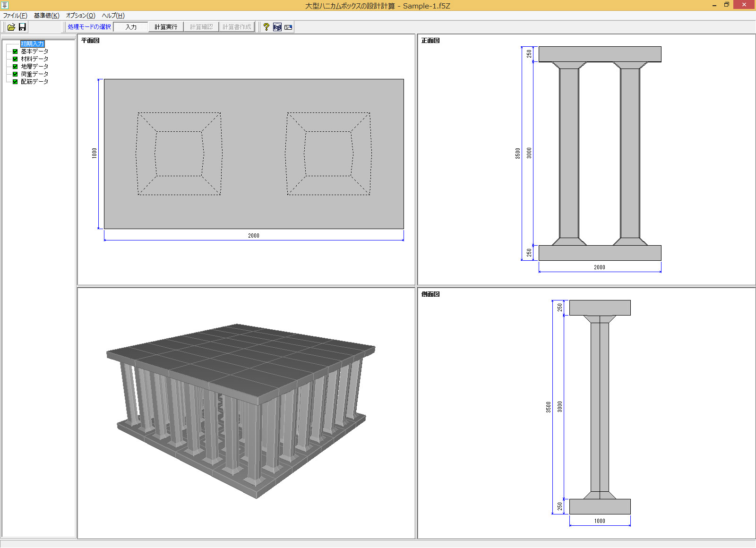Screen dimensions: 756x548
Task: Open the 基準値(K) menu
Action: click(x=46, y=16)
